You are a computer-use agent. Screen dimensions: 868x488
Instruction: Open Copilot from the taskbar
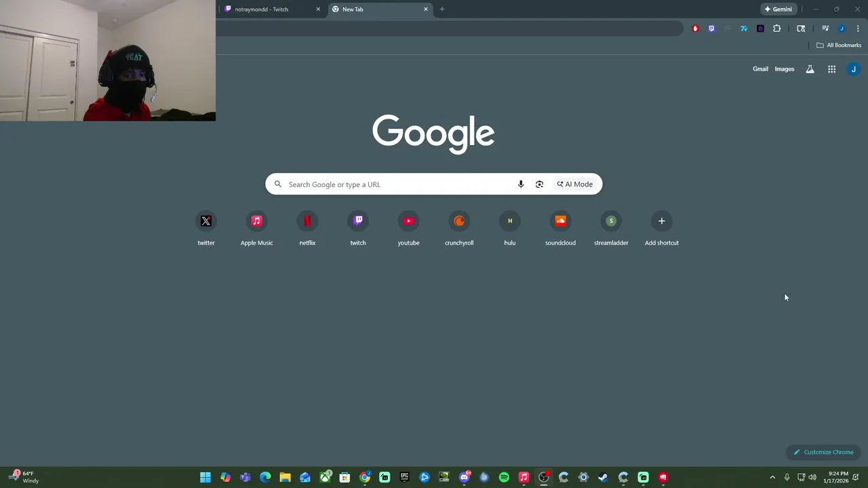tap(225, 477)
